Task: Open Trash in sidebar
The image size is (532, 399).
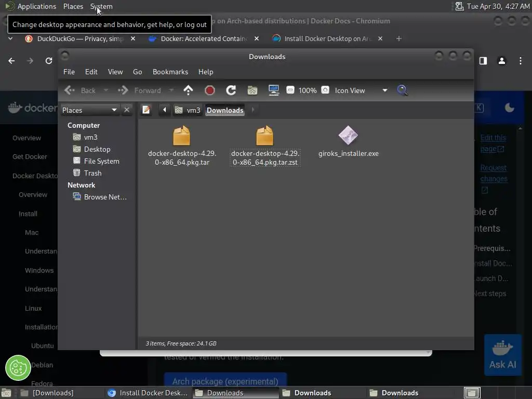Action: pos(87,173)
